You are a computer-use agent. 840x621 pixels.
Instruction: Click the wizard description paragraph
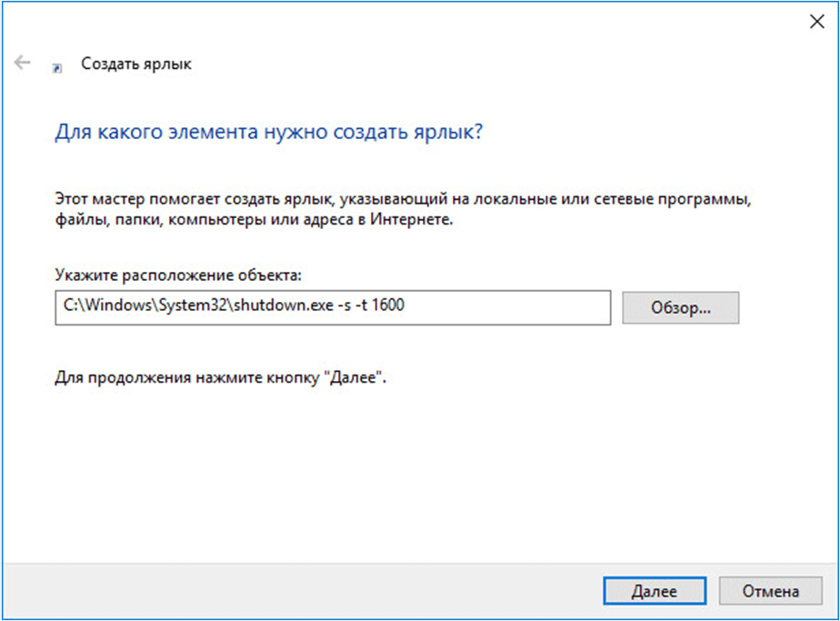(404, 209)
